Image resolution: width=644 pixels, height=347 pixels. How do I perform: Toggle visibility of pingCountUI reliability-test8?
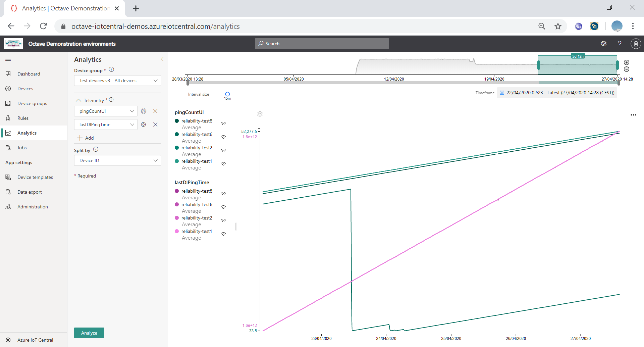223,124
